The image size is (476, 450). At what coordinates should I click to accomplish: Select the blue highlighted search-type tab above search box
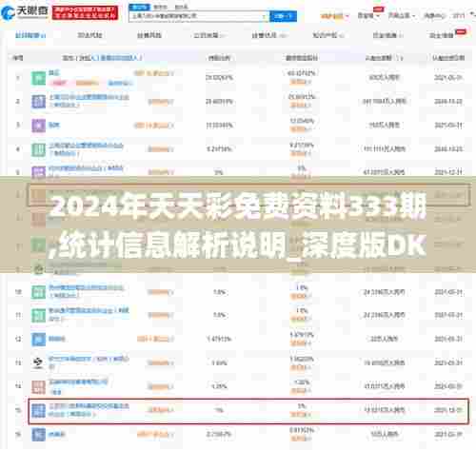click(139, 7)
